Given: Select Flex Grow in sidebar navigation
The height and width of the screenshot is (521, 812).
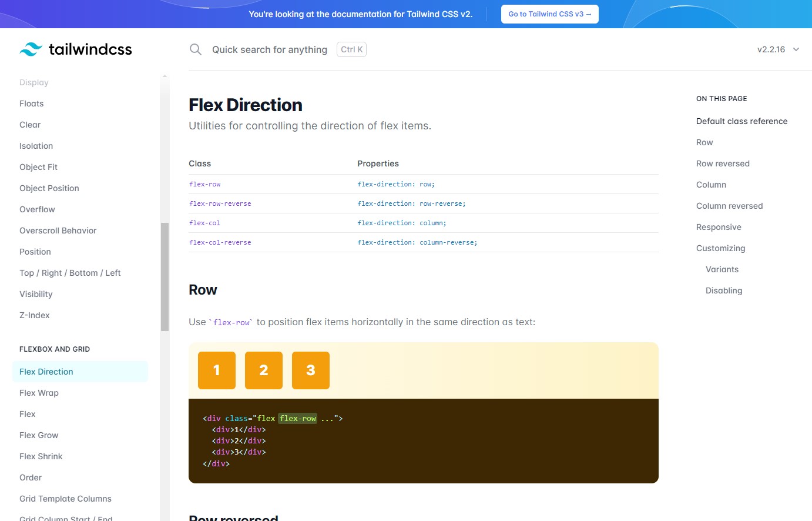Looking at the screenshot, I should (x=39, y=435).
